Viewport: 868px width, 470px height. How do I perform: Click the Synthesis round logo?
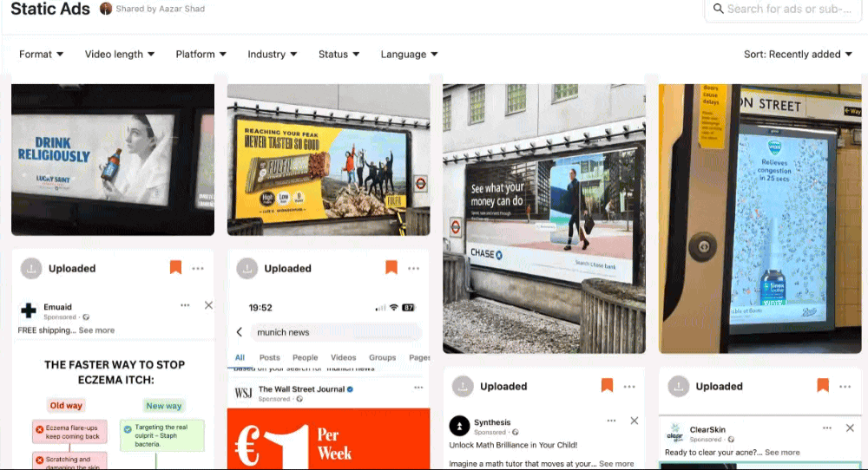(459, 427)
